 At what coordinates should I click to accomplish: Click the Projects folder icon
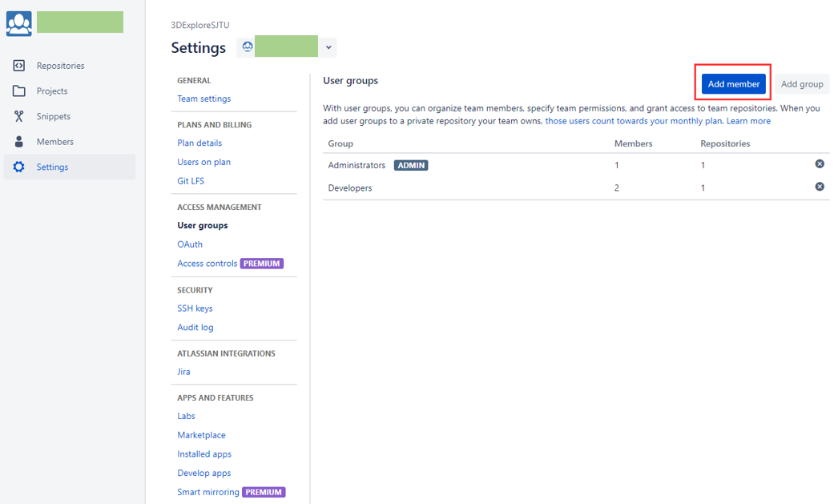click(x=18, y=91)
